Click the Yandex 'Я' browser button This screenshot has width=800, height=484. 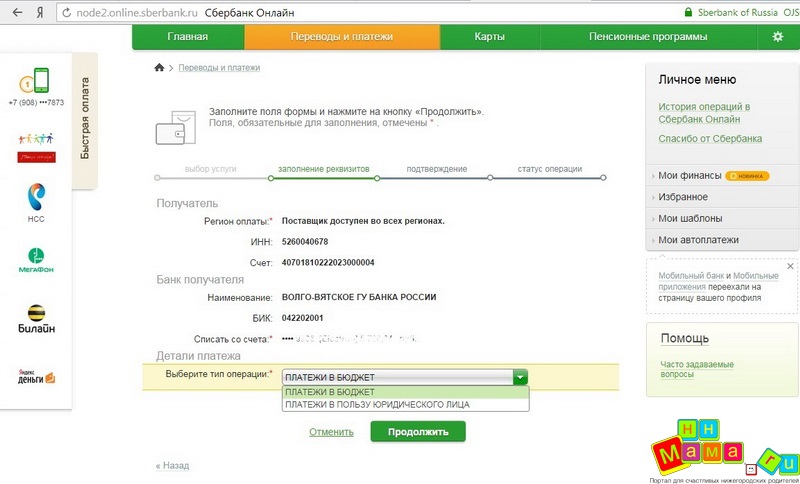click(40, 13)
